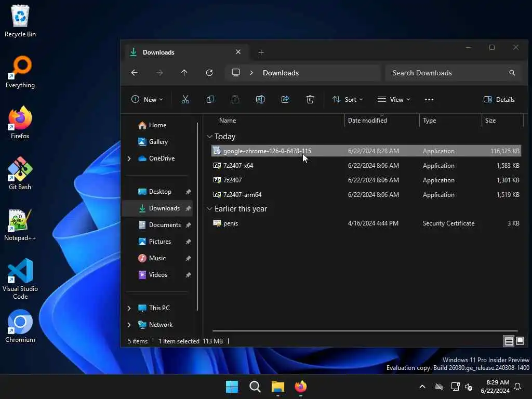Sort by Date modified column header
This screenshot has width=532, height=399.
(367, 121)
